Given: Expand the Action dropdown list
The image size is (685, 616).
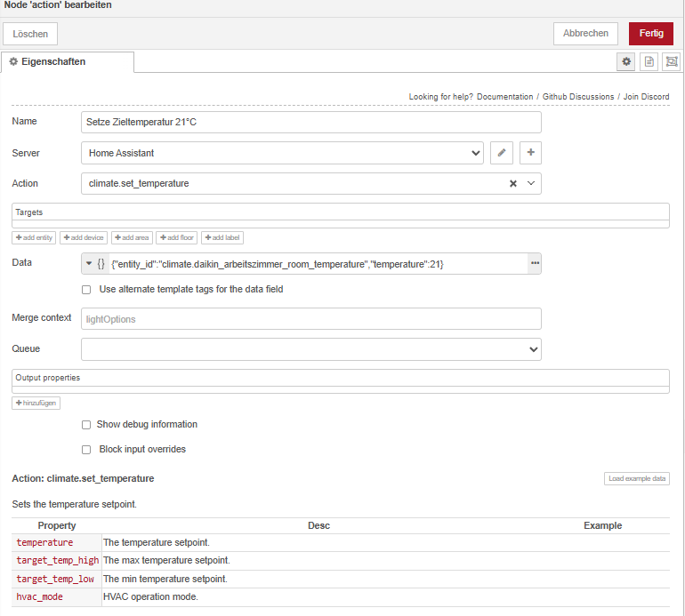Looking at the screenshot, I should click(x=531, y=184).
